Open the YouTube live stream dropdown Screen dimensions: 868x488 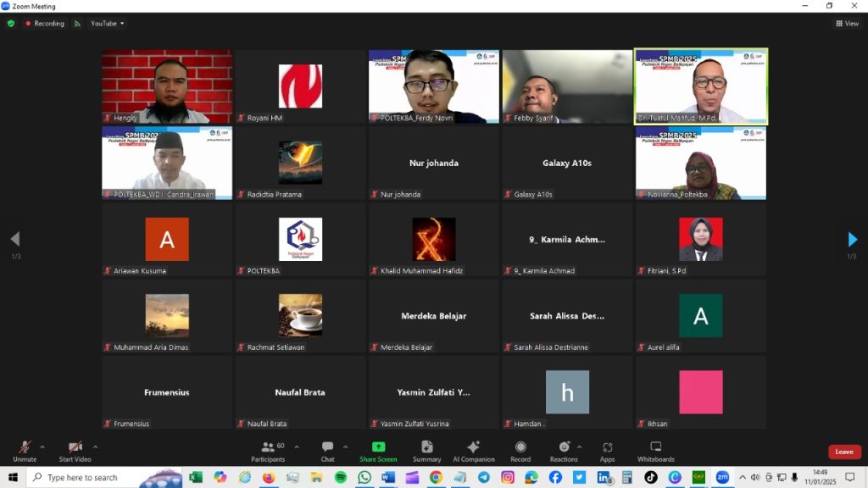[107, 24]
